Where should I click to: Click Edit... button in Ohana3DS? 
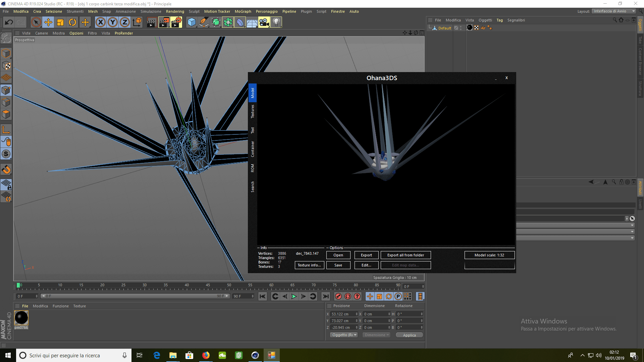click(x=366, y=265)
